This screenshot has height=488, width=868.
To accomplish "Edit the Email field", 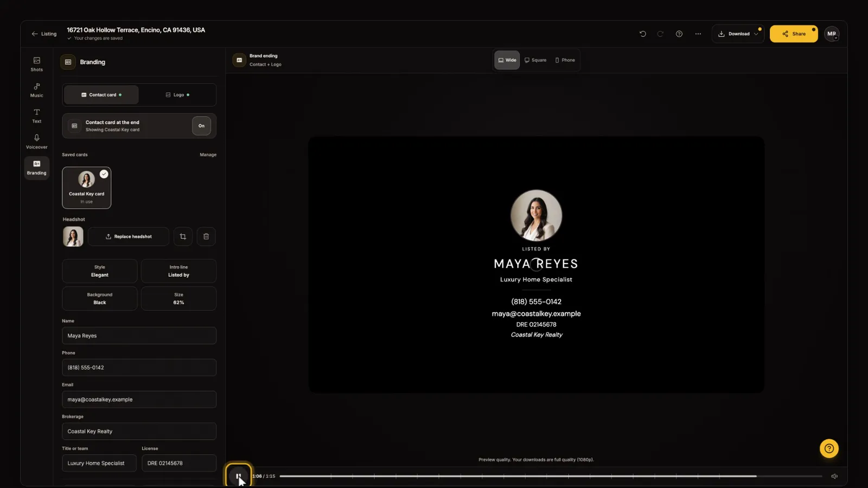I will [139, 400].
